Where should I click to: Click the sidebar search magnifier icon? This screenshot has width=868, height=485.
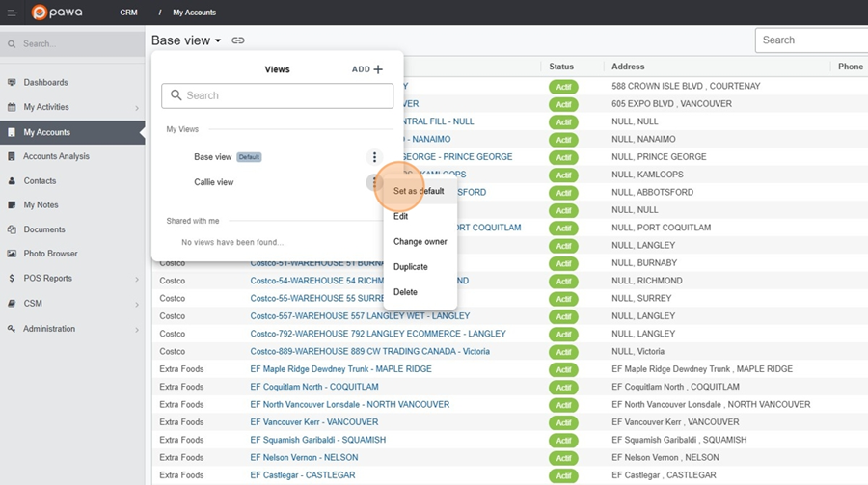(12, 43)
